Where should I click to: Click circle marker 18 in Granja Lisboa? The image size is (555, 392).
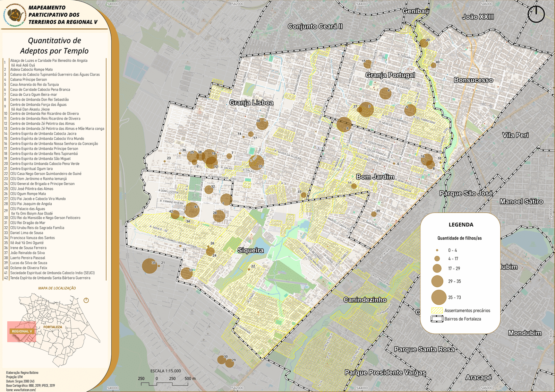click(x=262, y=124)
